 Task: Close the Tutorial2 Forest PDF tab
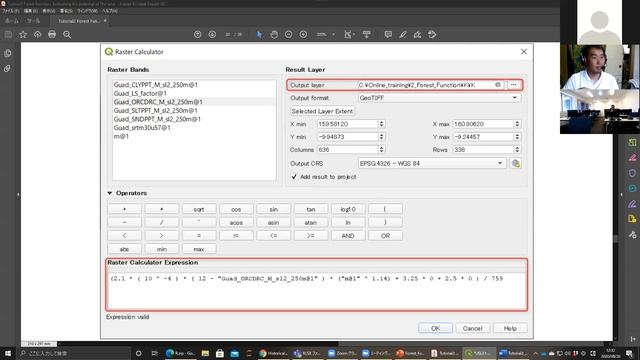[x=105, y=21]
